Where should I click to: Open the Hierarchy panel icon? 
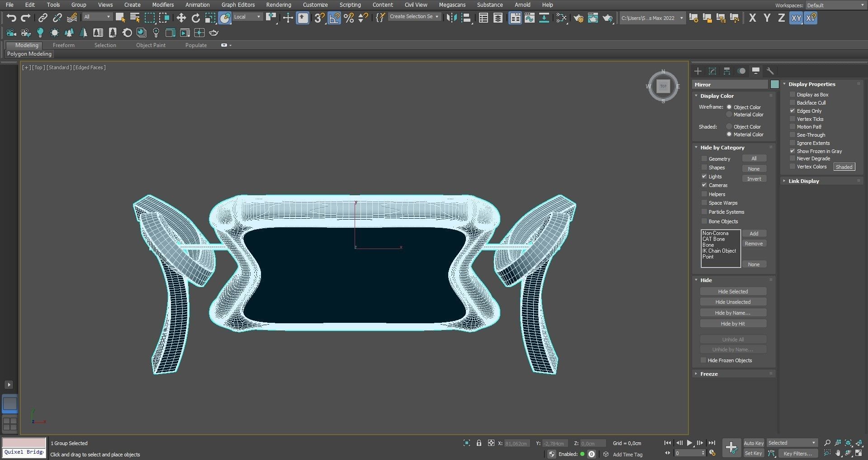[x=726, y=71]
